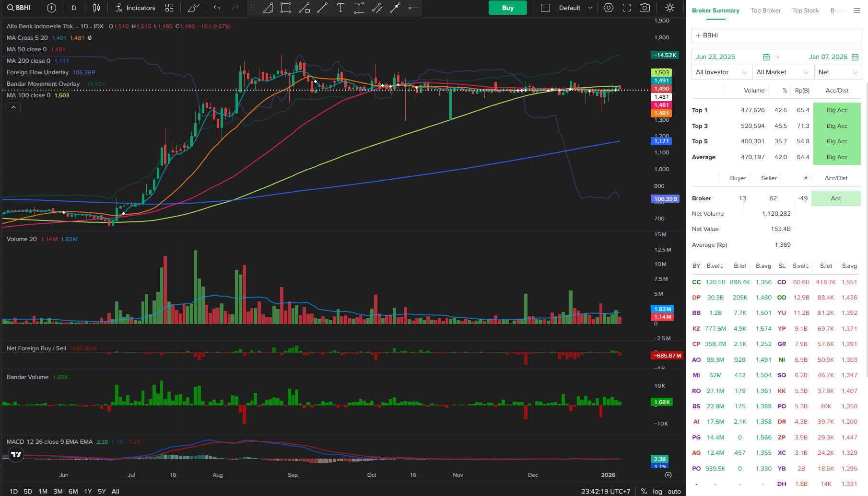The height and width of the screenshot is (496, 868).
Task: Select the MA Cross 5 20 indicator legend
Action: coord(27,38)
